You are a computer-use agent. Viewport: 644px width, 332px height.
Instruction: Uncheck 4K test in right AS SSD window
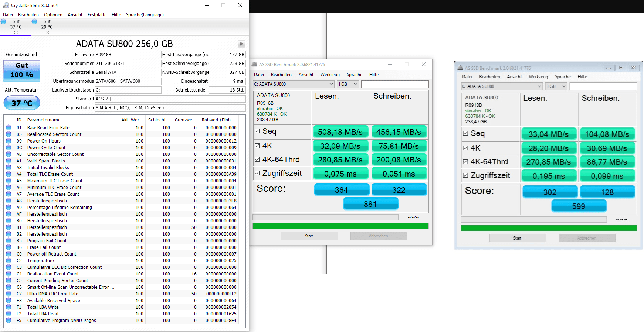[x=465, y=148]
